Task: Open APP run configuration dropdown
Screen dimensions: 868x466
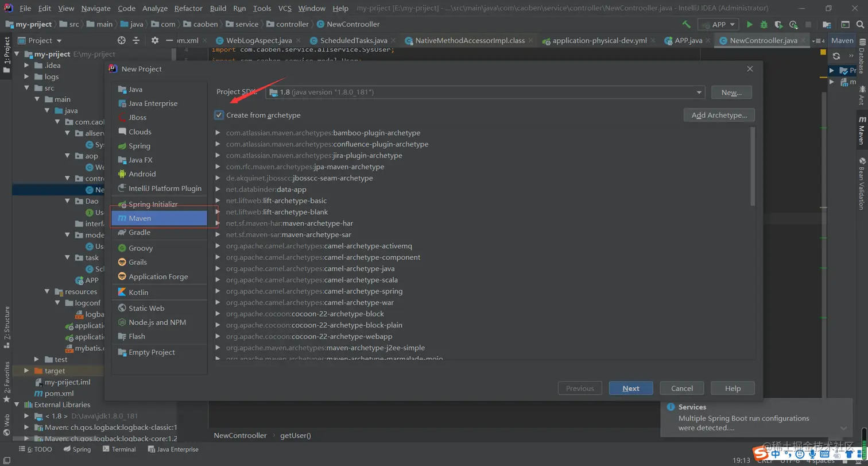Action: point(718,25)
